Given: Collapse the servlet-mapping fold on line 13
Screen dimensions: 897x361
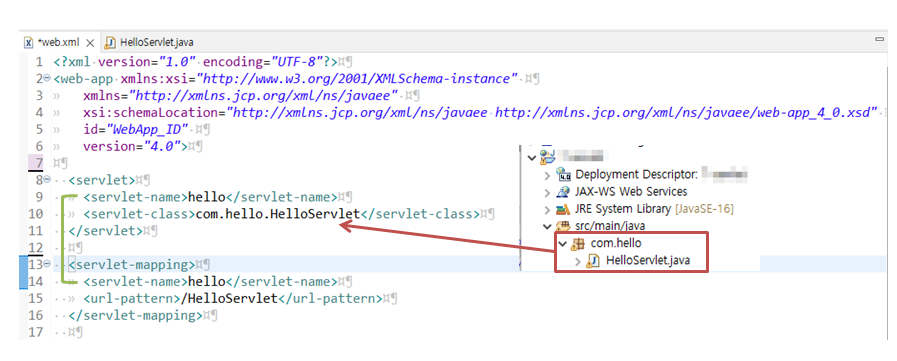Looking at the screenshot, I should click(x=47, y=265).
